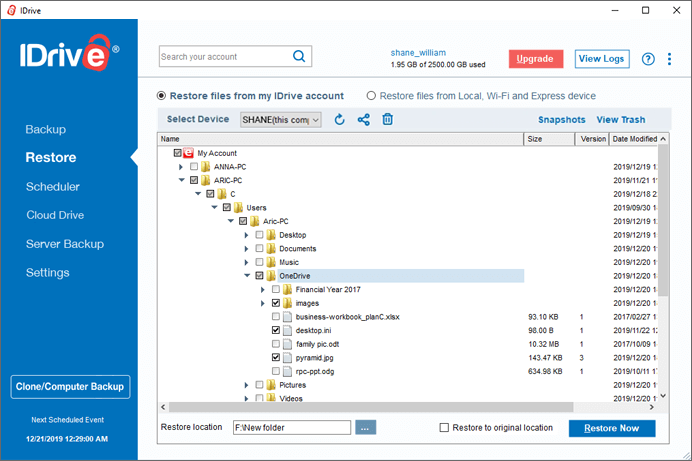Collapse the Users tree node
The image size is (692, 461).
[x=214, y=207]
